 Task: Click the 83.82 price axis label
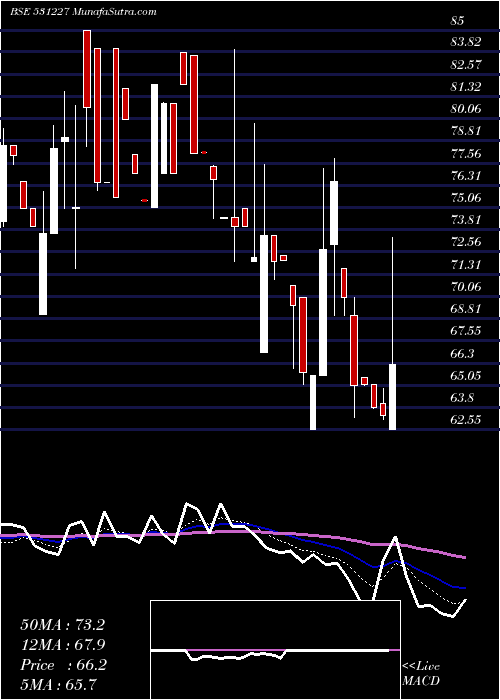pyautogui.click(x=466, y=42)
